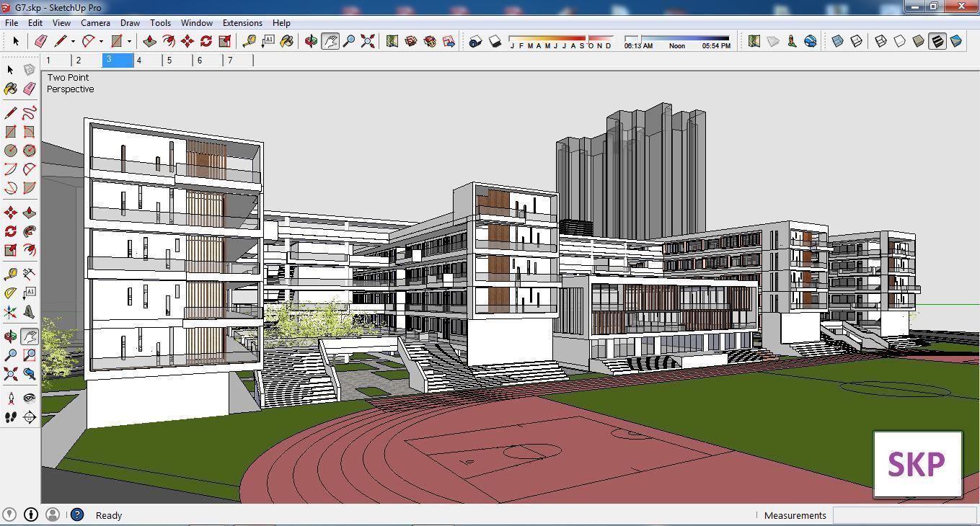Select the Walk footprints tool
The height and width of the screenshot is (526, 980).
(10, 417)
